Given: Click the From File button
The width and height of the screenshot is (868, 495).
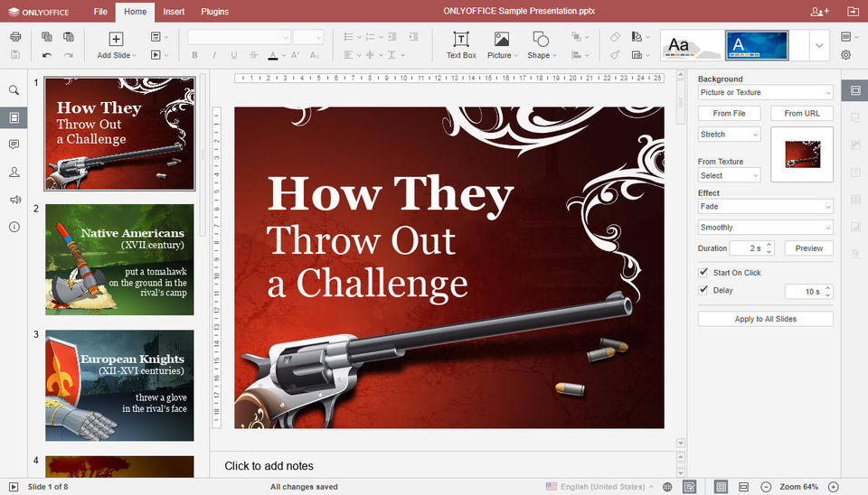Looking at the screenshot, I should (729, 114).
